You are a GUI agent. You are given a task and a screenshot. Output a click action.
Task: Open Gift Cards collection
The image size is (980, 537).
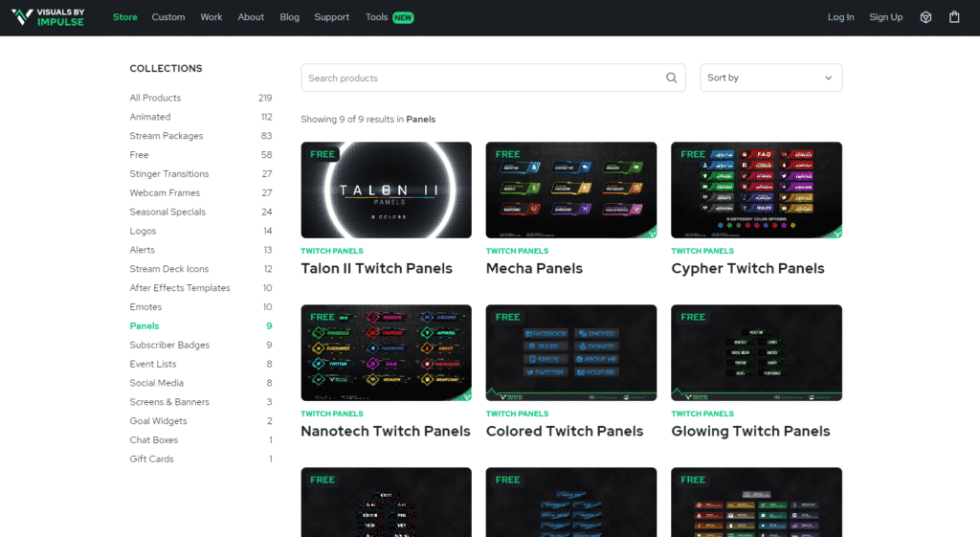(151, 459)
